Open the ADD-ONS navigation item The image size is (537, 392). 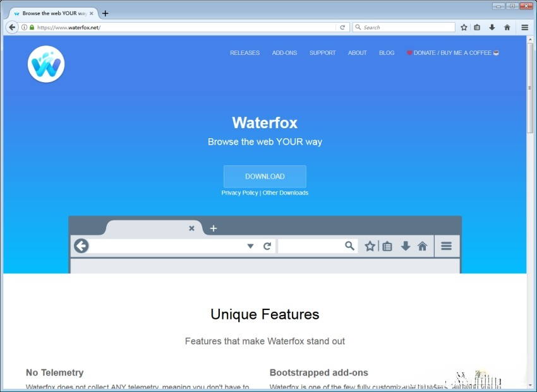284,53
